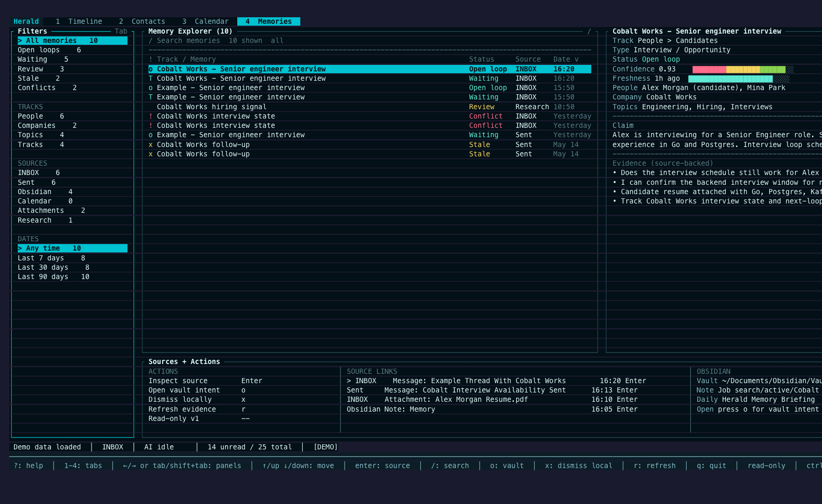Select Example interview row Waiting at 15:50
The image size is (822, 504).
pos(369,97)
